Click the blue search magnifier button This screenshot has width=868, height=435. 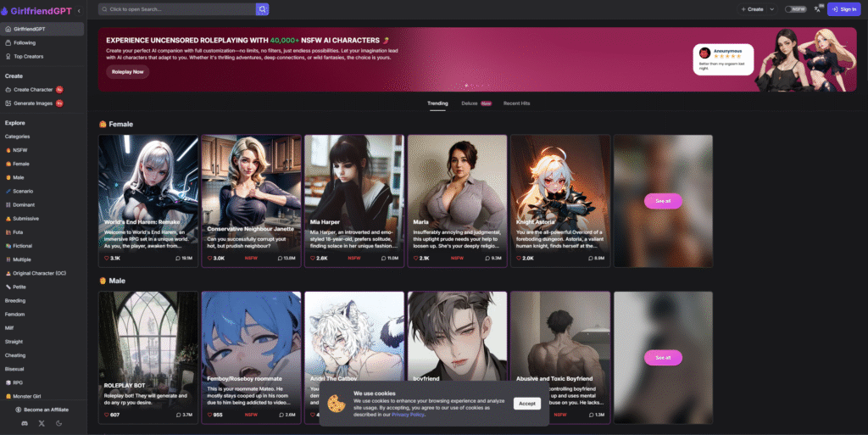coord(263,8)
